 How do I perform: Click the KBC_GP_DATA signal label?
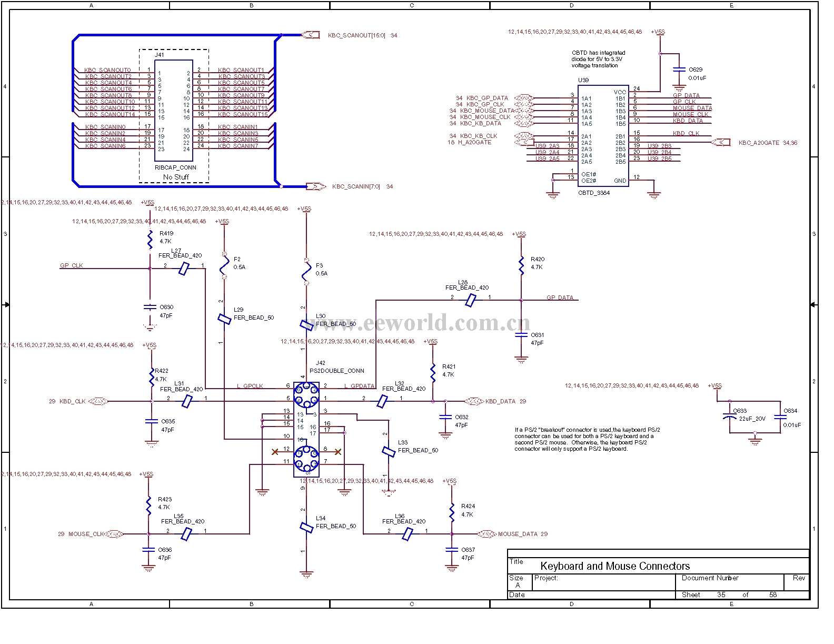coord(487,98)
